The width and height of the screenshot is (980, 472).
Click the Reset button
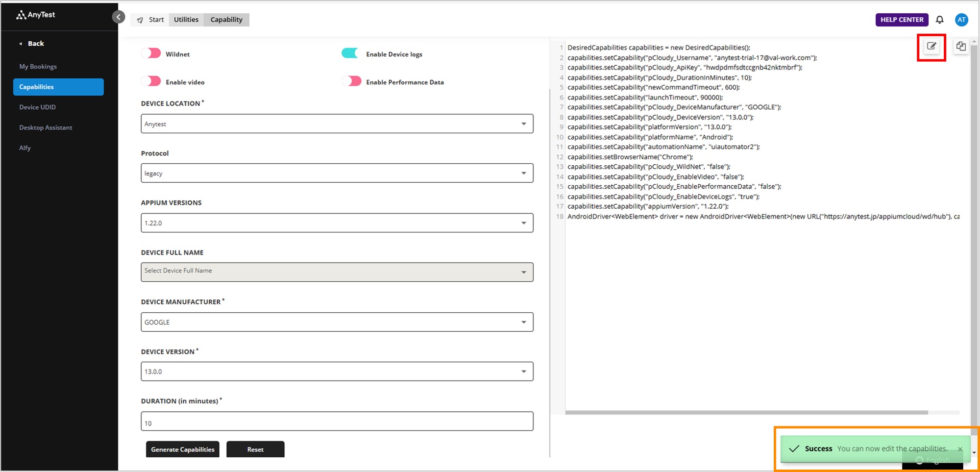[x=255, y=449]
